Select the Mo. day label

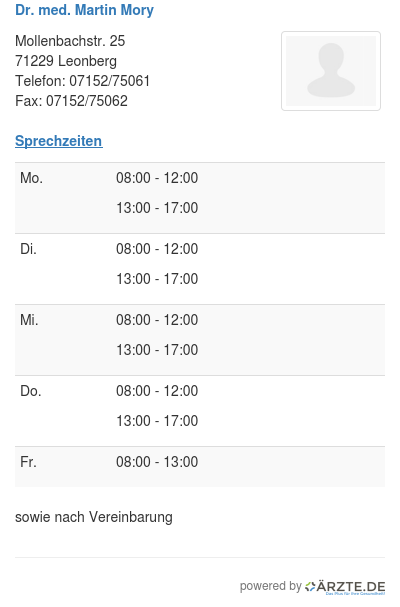tap(31, 178)
